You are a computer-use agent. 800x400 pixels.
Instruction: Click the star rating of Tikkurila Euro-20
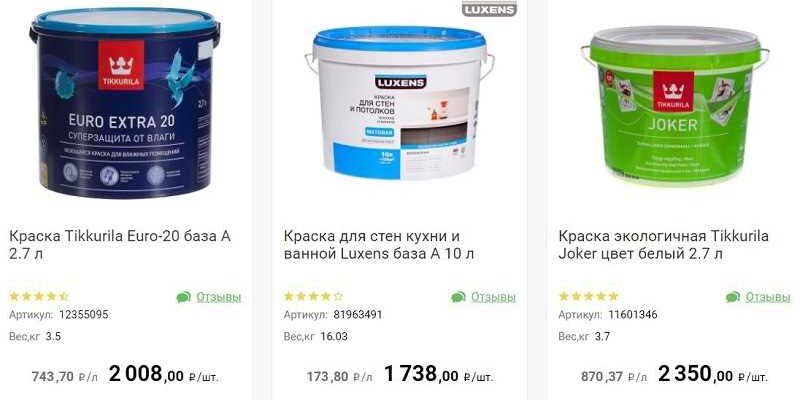[x=39, y=296]
